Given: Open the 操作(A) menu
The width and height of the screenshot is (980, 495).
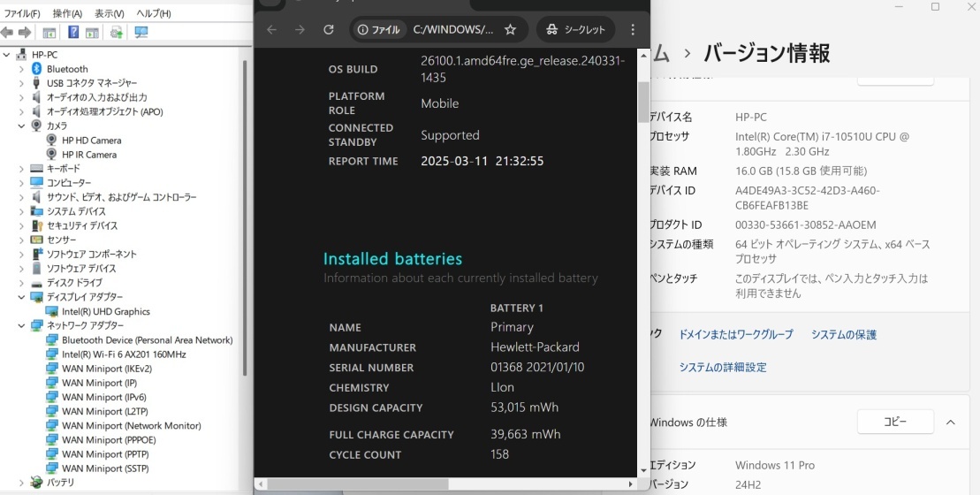Looking at the screenshot, I should [x=67, y=13].
